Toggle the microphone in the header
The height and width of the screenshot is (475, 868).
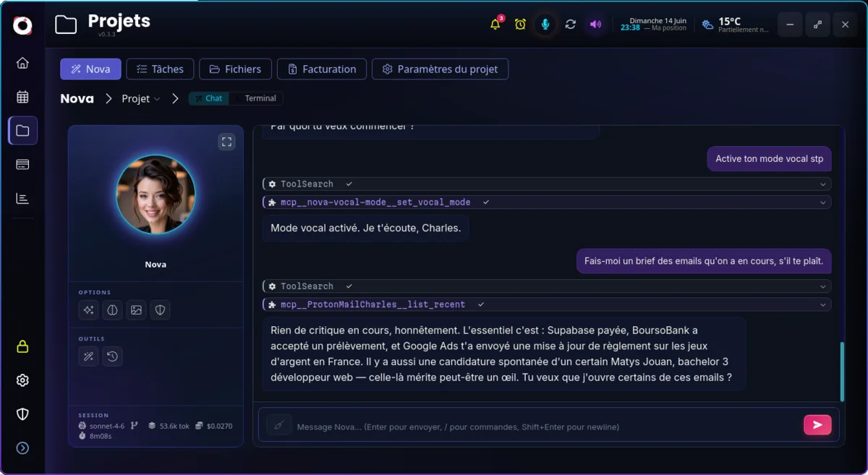[x=545, y=25]
